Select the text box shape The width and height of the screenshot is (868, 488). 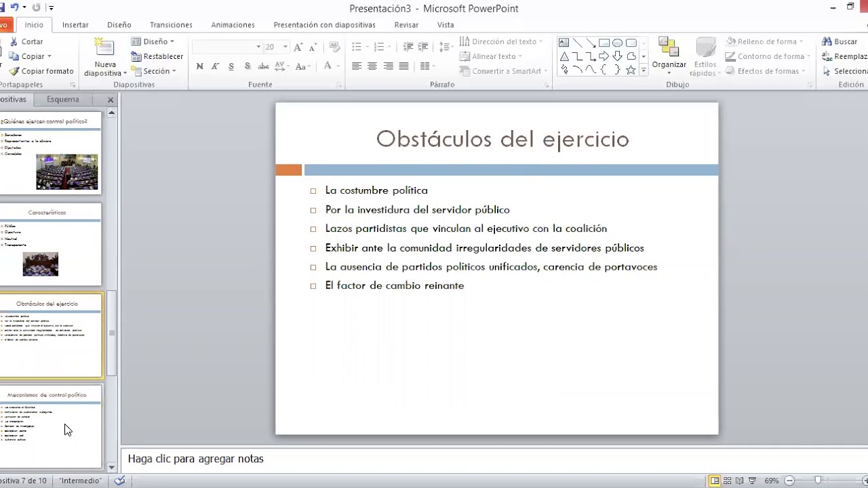pyautogui.click(x=564, y=43)
